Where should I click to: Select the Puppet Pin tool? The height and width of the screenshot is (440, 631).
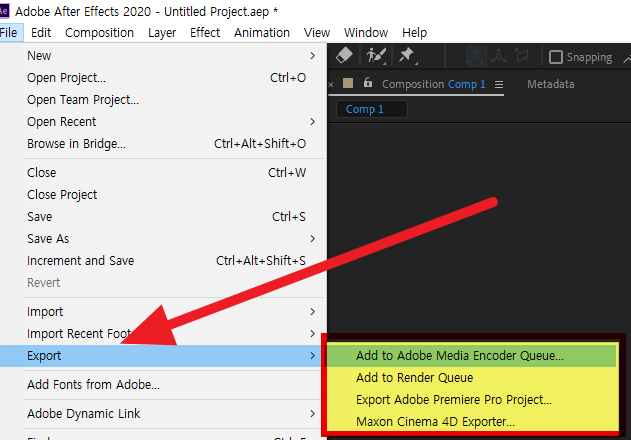point(408,55)
